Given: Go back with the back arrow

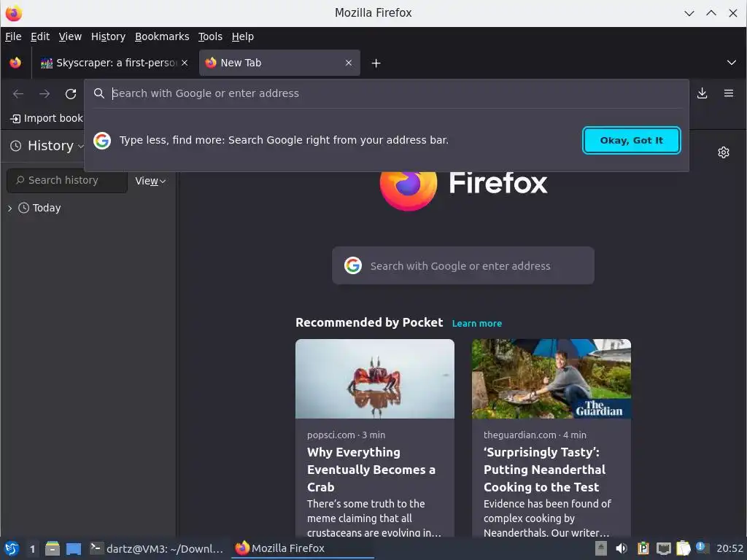Looking at the screenshot, I should [18, 94].
